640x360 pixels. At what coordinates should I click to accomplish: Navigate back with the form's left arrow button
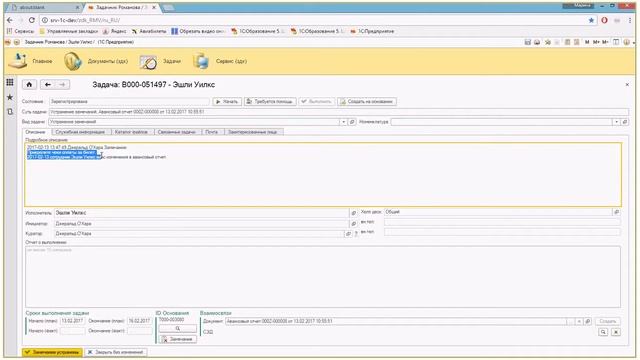click(48, 84)
